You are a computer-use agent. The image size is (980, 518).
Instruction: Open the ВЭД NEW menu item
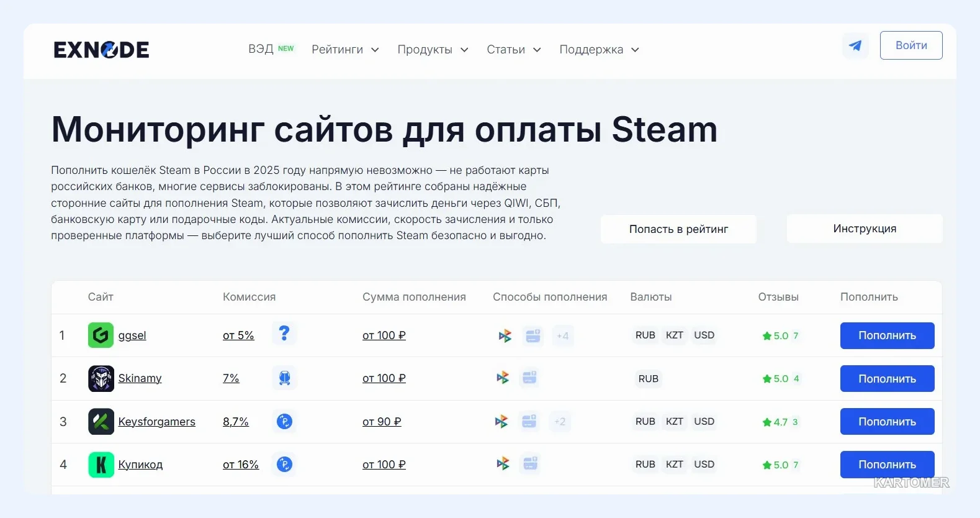(271, 49)
